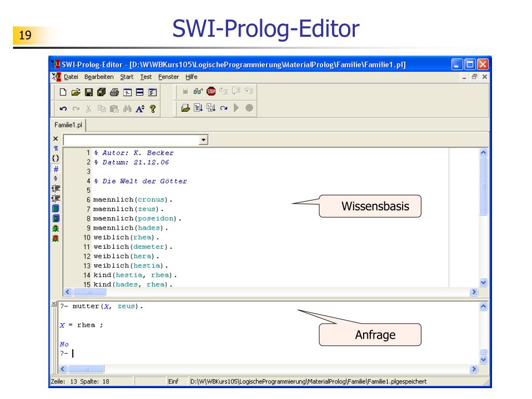Select the Familie1.pl tab

tap(68, 125)
